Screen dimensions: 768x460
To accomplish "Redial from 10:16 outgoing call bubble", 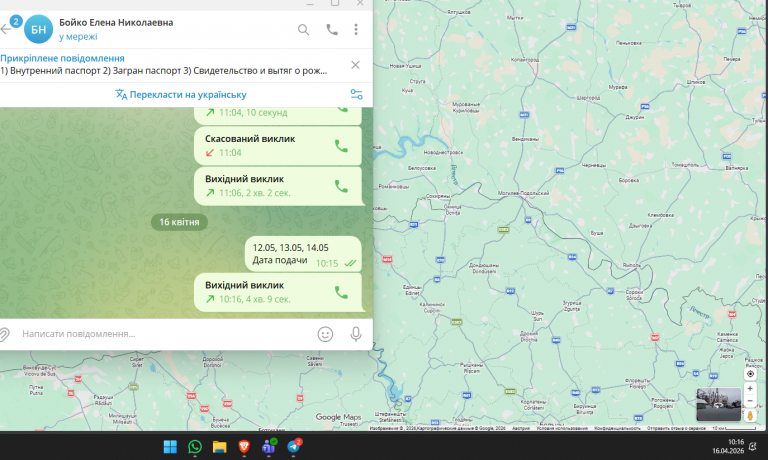I will pyautogui.click(x=341, y=292).
